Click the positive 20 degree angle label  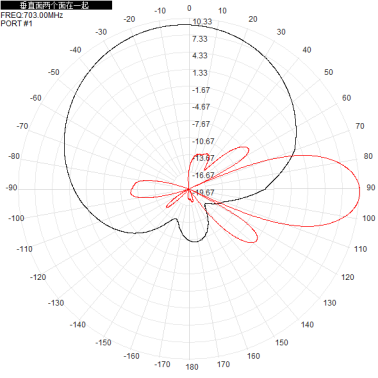(x=253, y=19)
